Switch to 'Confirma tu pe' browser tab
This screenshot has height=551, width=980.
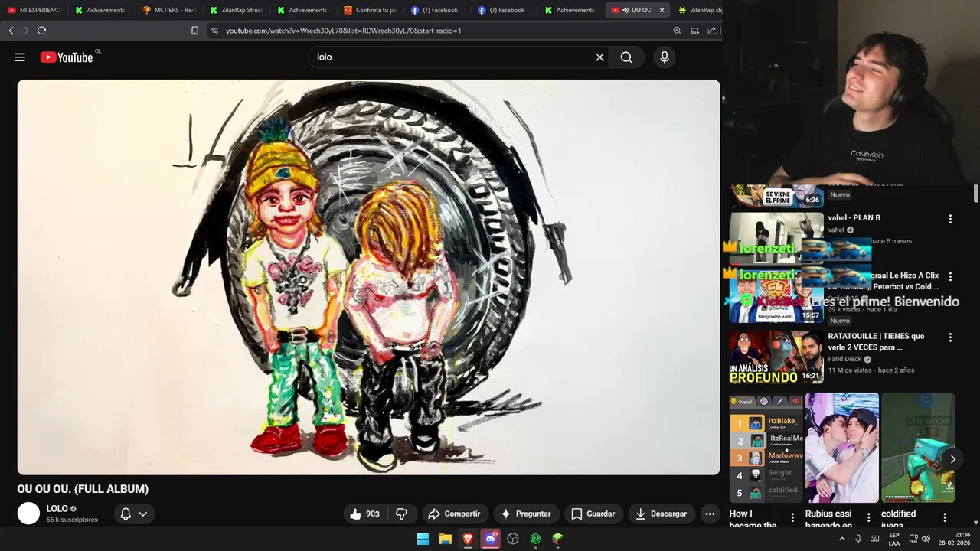tap(371, 10)
